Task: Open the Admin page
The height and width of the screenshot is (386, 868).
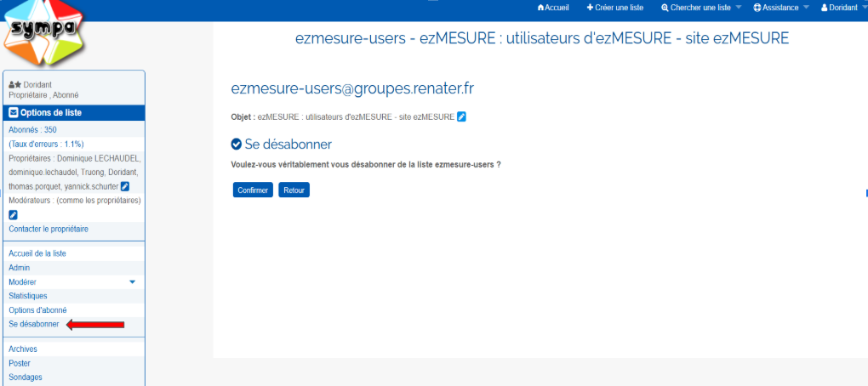Action: [20, 268]
